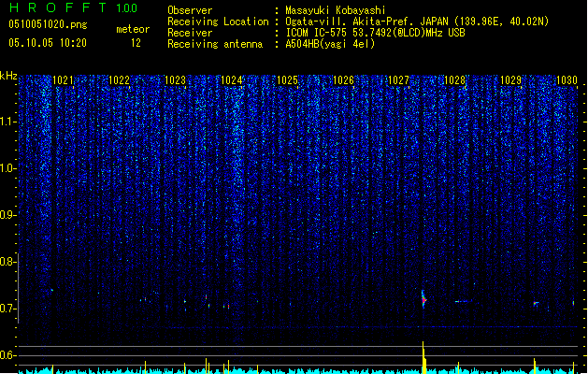Click the 1026 time marker

(x=343, y=80)
